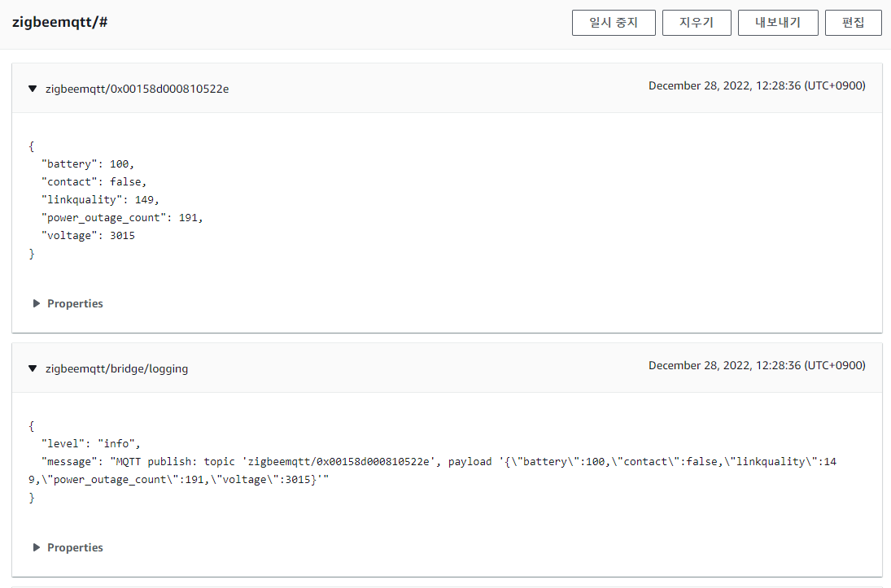The image size is (891, 588).
Task: Collapse the zigbeemqtt/bridge/logging message
Action: point(33,368)
